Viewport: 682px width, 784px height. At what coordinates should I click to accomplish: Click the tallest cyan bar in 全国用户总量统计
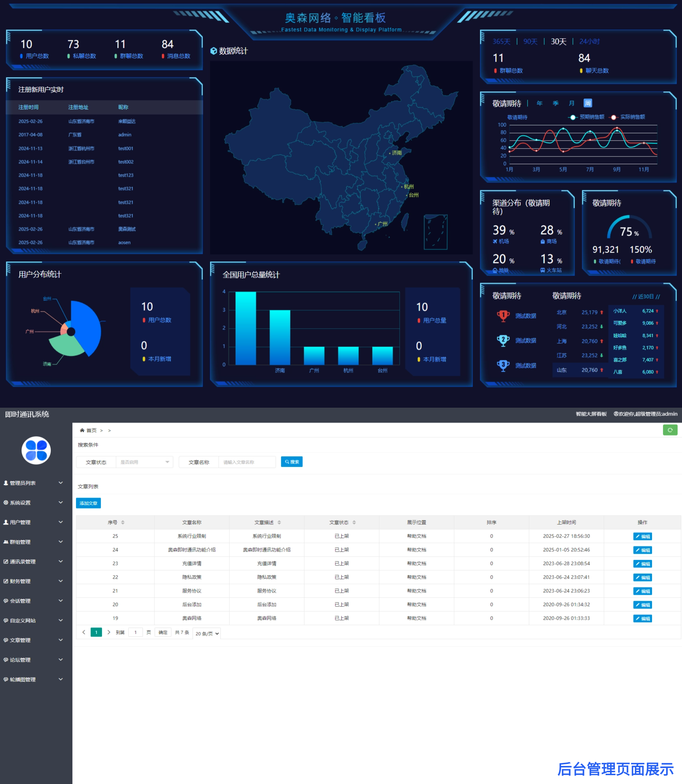point(246,328)
